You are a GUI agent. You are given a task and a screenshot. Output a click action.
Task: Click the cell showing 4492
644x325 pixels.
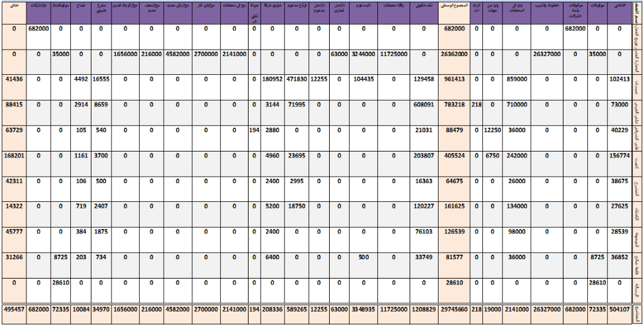tap(81, 87)
